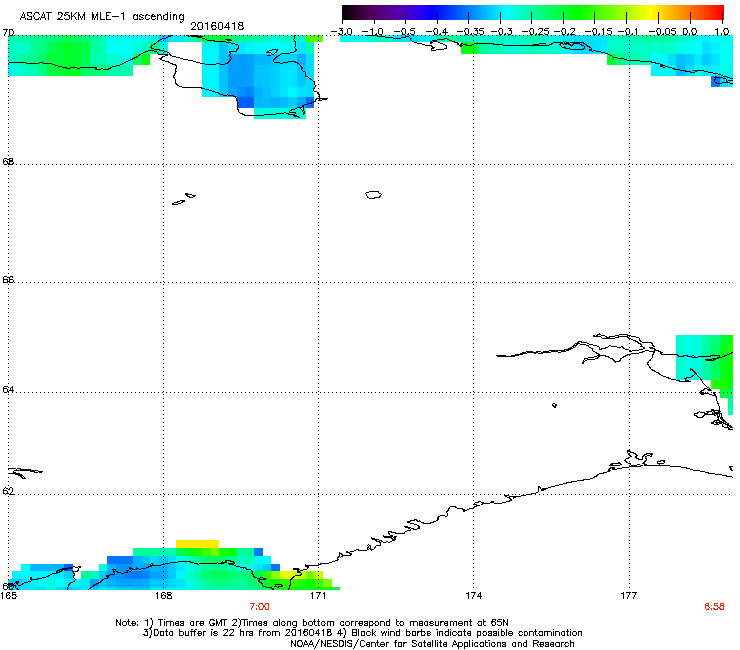Image resolution: width=740 pixels, height=650 pixels.
Task: Click the -3.0 color scale label
Action: pos(342,32)
